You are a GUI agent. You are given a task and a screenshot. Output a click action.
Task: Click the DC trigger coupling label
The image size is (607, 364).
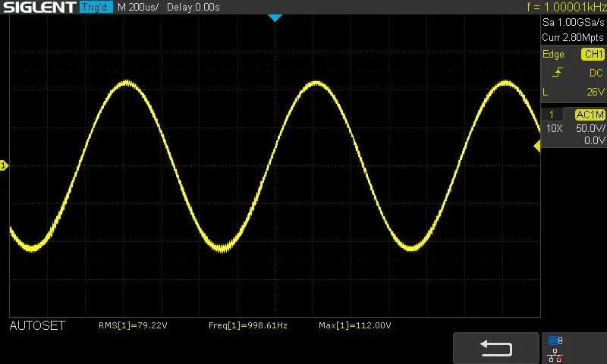coord(596,73)
